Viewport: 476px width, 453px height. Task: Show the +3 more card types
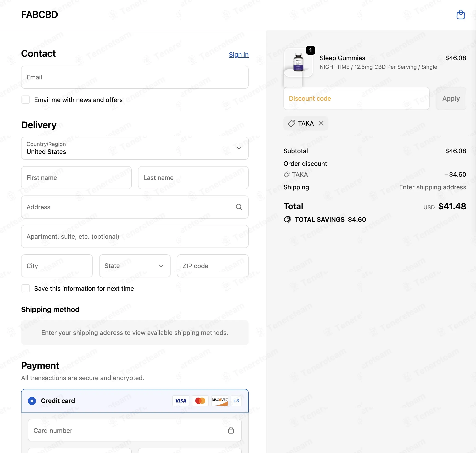pos(236,401)
